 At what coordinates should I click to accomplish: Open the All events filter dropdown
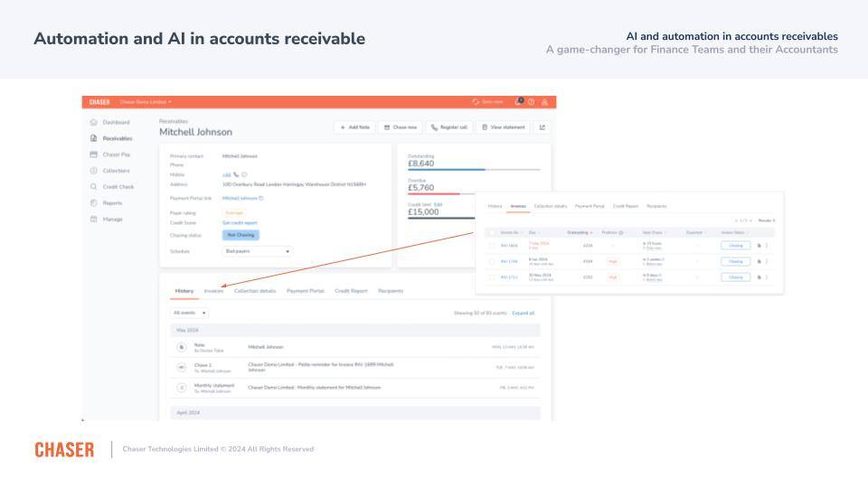tap(189, 314)
